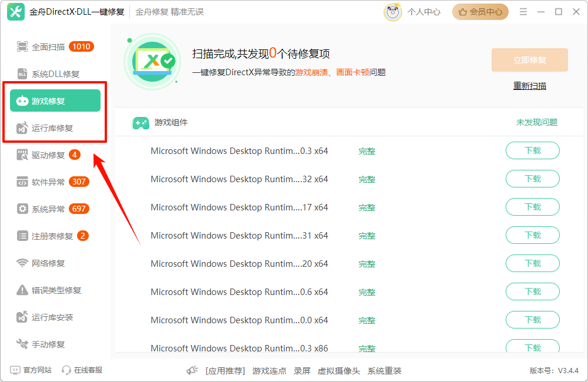This screenshot has height=382, width=588.
Task: Click 重新扫描 to rescan
Action: [x=529, y=85]
